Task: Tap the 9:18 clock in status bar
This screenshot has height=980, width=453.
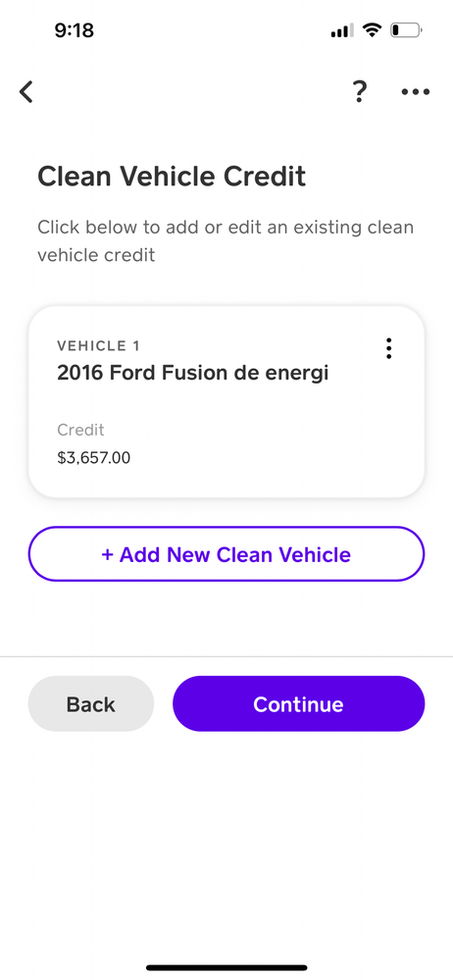Action: click(x=74, y=29)
